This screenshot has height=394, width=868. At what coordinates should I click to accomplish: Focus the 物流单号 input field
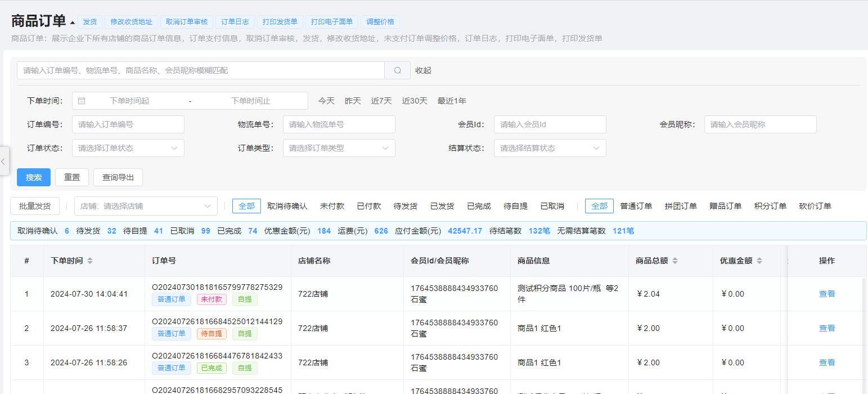click(x=339, y=124)
